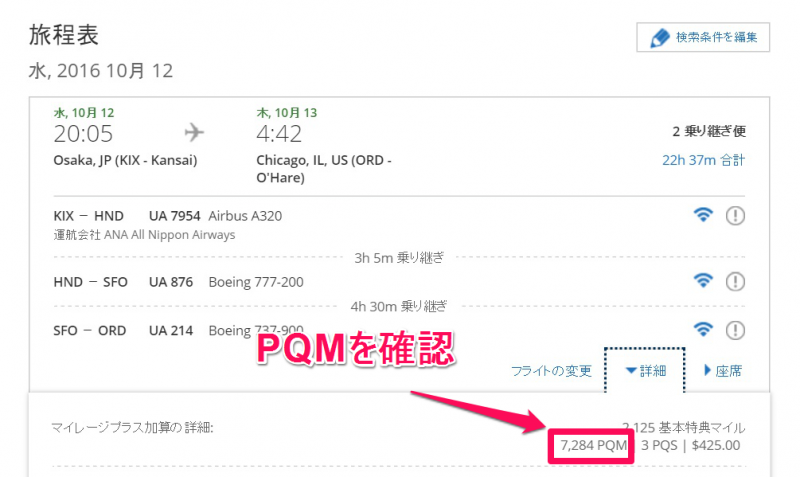800x477 pixels.
Task: Click the 旅程表 itinerary heading
Action: (63, 35)
